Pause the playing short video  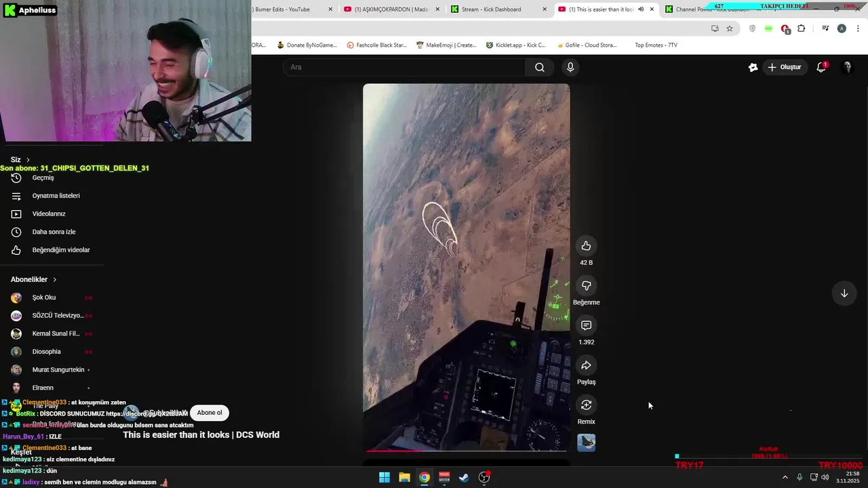tap(467, 268)
